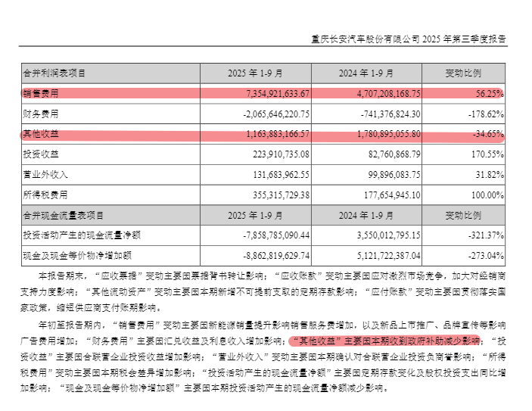Image resolution: width=532 pixels, height=411 pixels.
Task: Click the value -741,376,824.30
Action: tap(390, 114)
